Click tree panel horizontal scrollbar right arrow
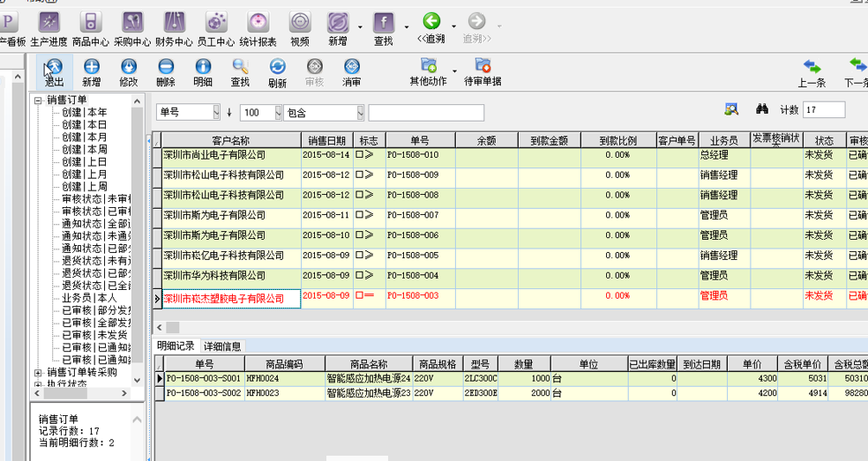The width and height of the screenshot is (868, 461). 124,393
